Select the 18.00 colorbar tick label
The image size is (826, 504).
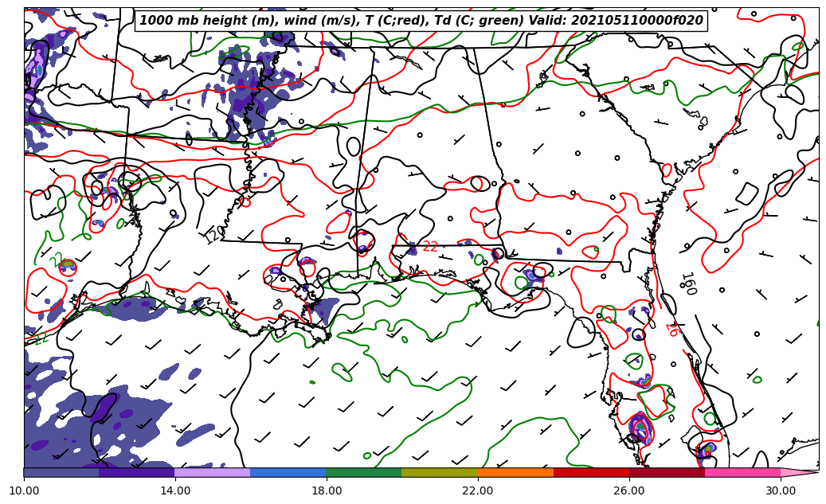click(x=327, y=490)
